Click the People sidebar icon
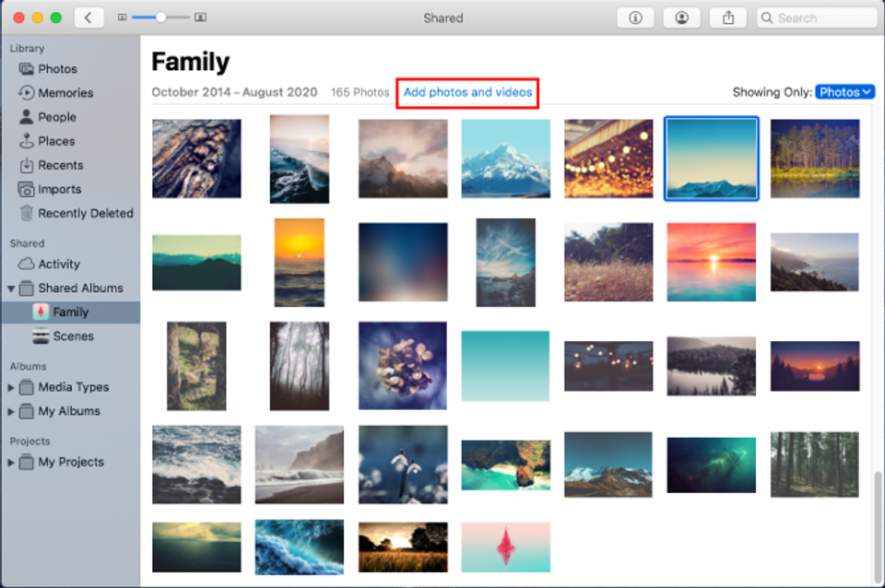This screenshot has width=885, height=588. click(26, 117)
